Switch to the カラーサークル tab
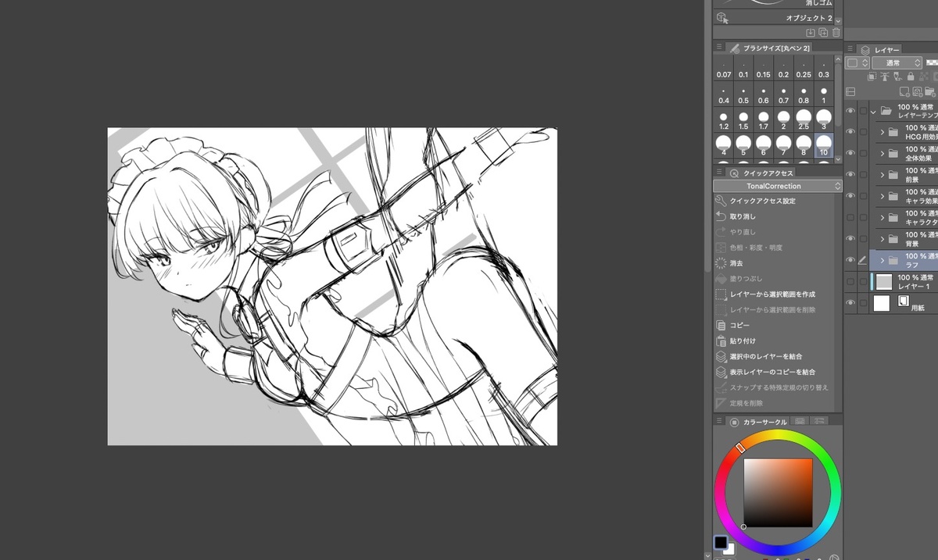938x560 pixels. (759, 422)
